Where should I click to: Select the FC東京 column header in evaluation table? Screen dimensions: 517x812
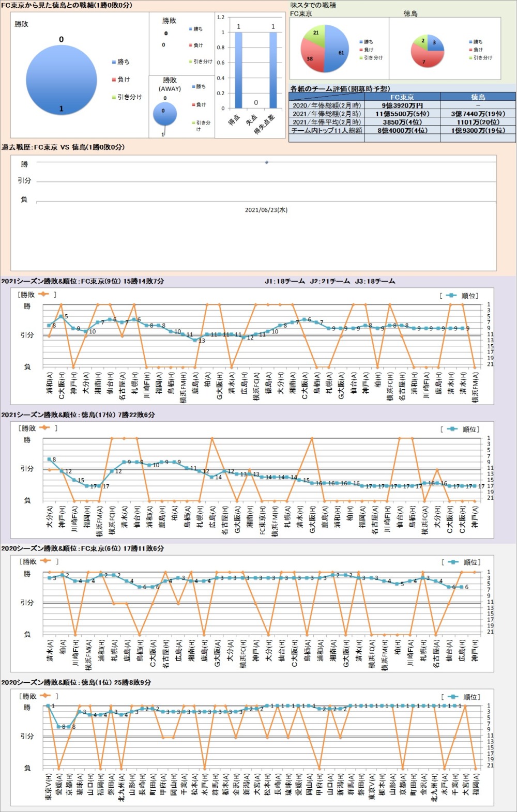point(402,97)
